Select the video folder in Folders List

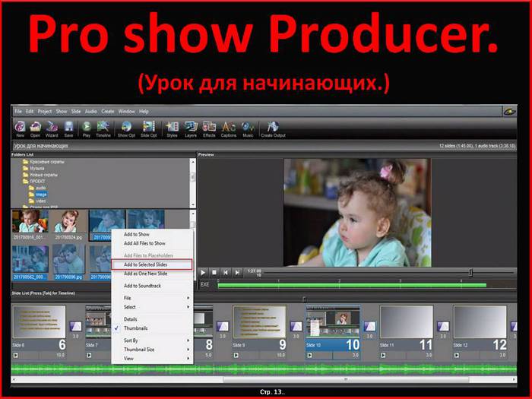[37, 201]
